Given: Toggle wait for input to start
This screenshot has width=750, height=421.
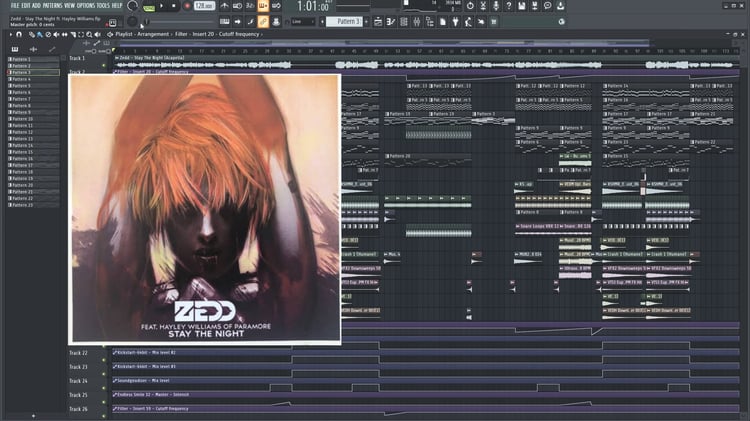Looking at the screenshot, I should [237, 6].
